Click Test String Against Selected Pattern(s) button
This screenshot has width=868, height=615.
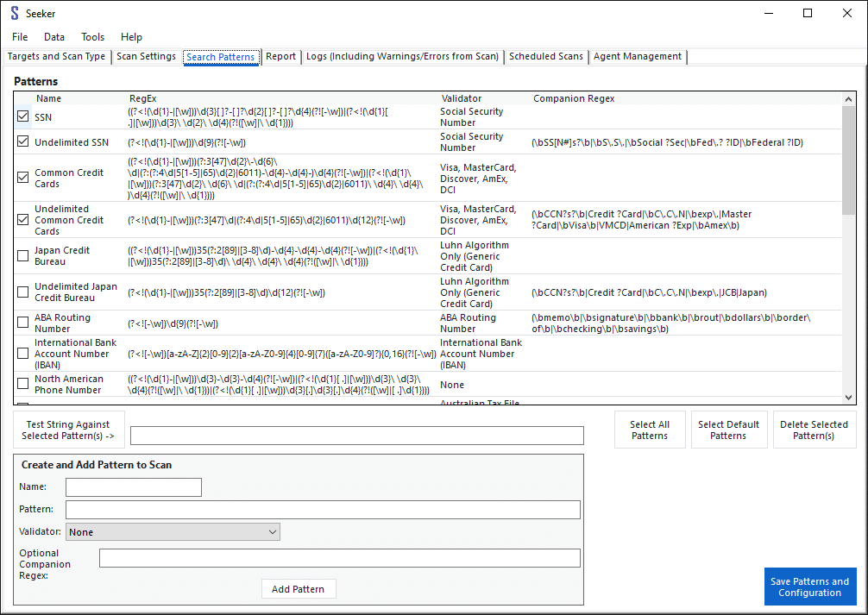[x=69, y=430]
